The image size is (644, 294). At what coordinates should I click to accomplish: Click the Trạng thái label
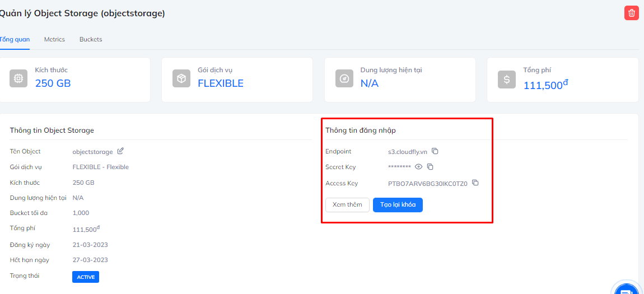pyautogui.click(x=25, y=276)
